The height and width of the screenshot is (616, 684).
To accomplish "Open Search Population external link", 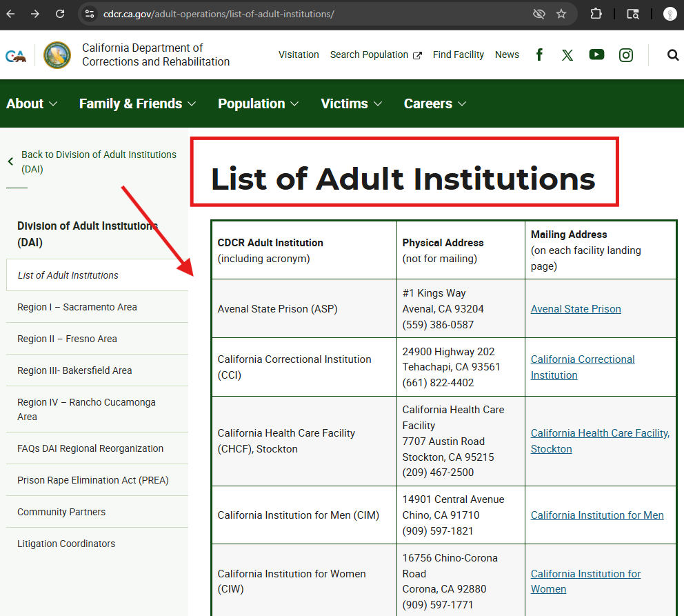I will point(376,54).
